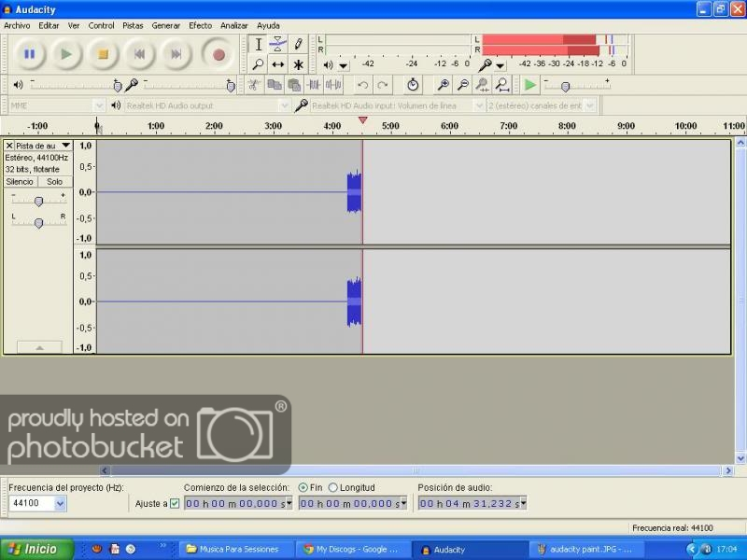Click Fit project in window icon
The height and width of the screenshot is (560, 747).
tap(502, 85)
